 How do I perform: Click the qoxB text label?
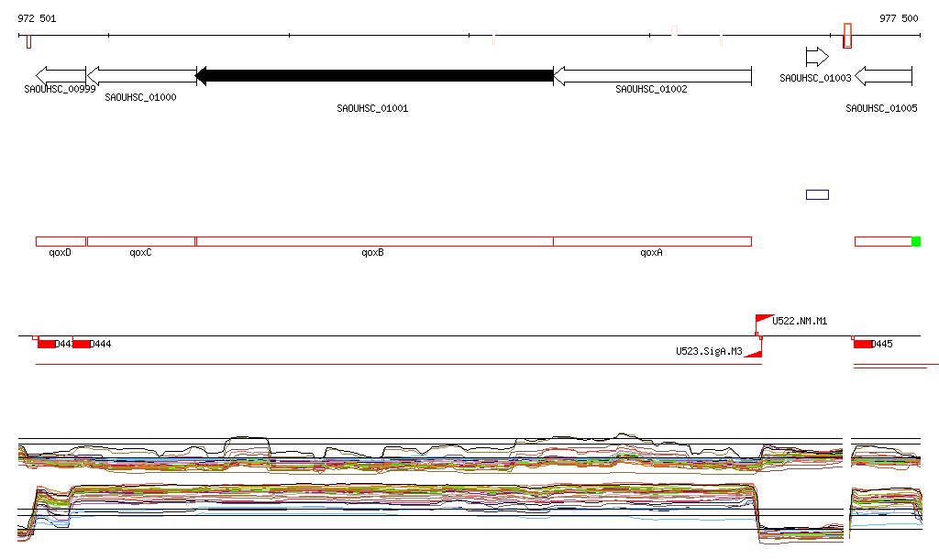(x=372, y=252)
